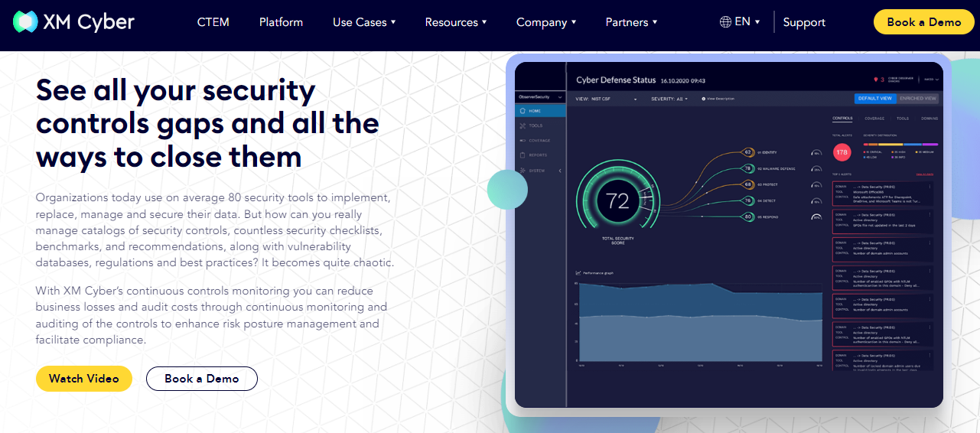Expand the Use Cases dropdown
Screen dimensions: 980x433
(x=364, y=22)
